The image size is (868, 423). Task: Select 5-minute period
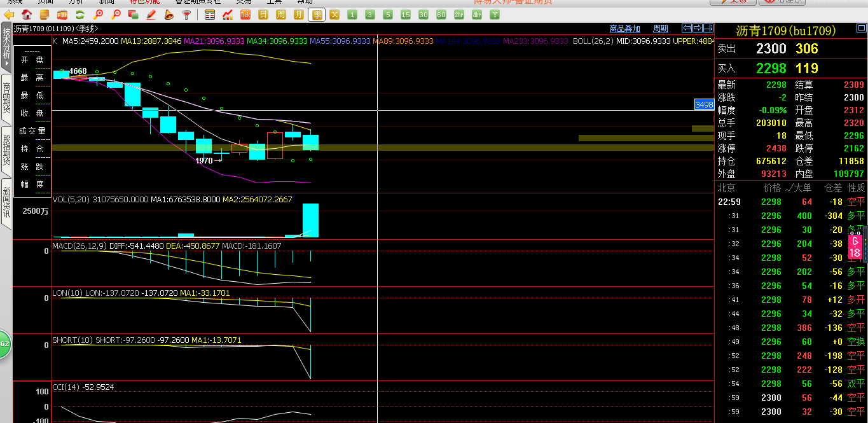[x=388, y=14]
